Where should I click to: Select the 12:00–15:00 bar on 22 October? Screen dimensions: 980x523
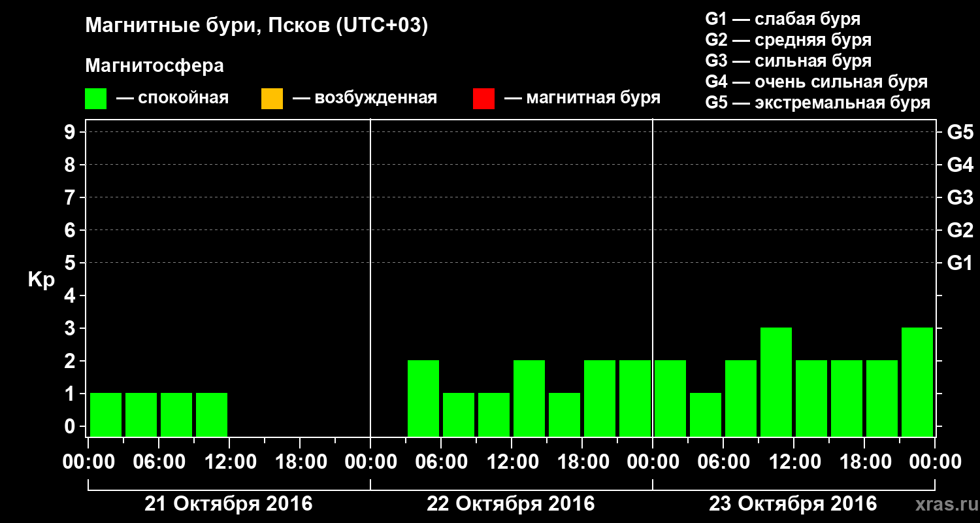tap(529, 398)
